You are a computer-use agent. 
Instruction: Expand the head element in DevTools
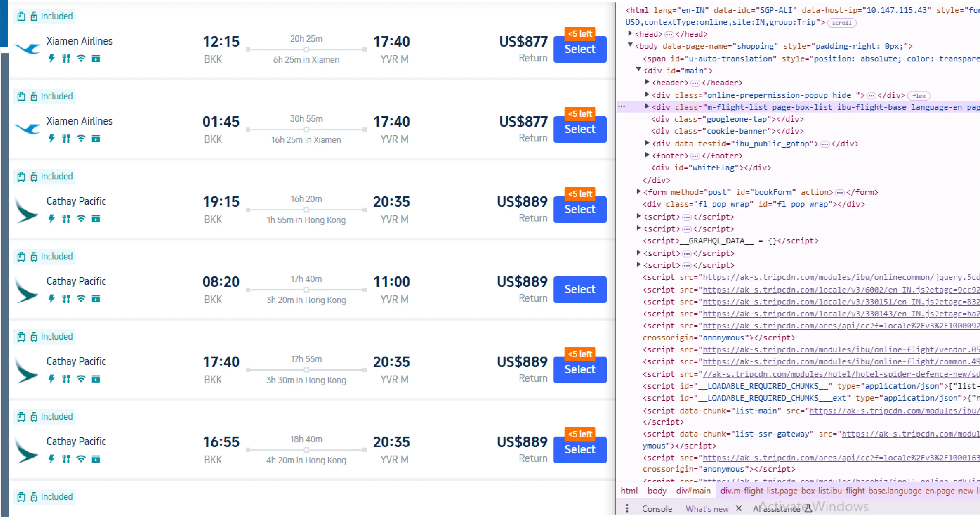coord(630,34)
